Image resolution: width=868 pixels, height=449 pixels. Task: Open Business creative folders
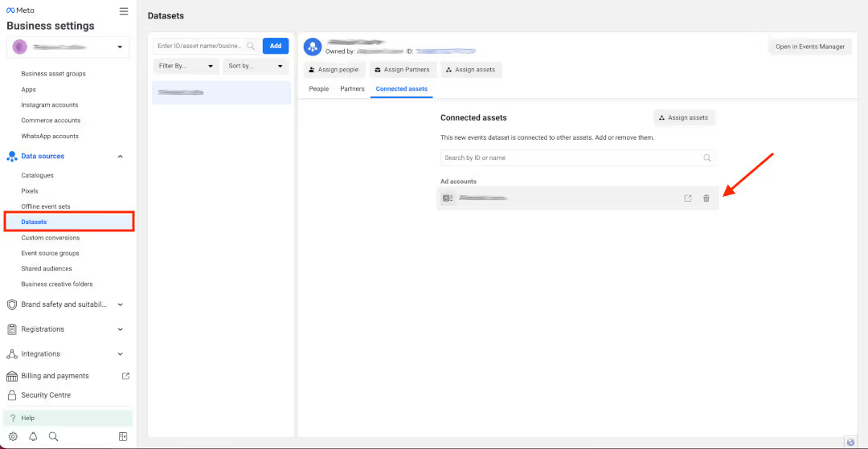(57, 284)
